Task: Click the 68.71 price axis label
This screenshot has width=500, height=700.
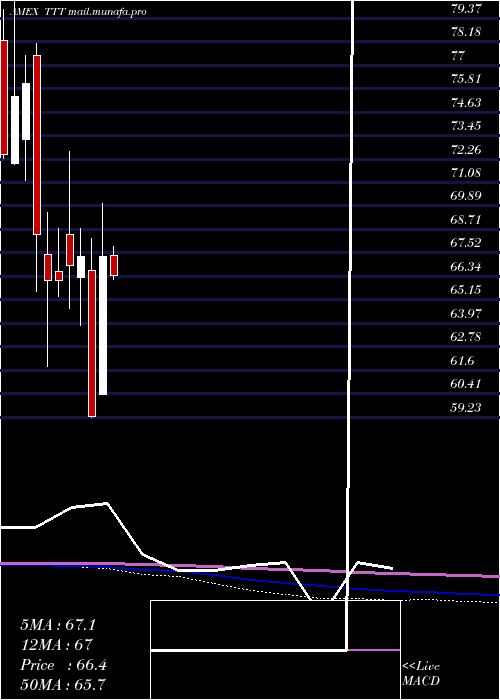Action: (466, 220)
